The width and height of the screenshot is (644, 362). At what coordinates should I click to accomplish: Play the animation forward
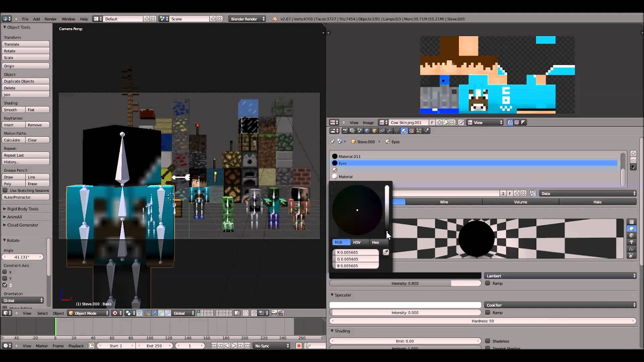pyautogui.click(x=233, y=346)
